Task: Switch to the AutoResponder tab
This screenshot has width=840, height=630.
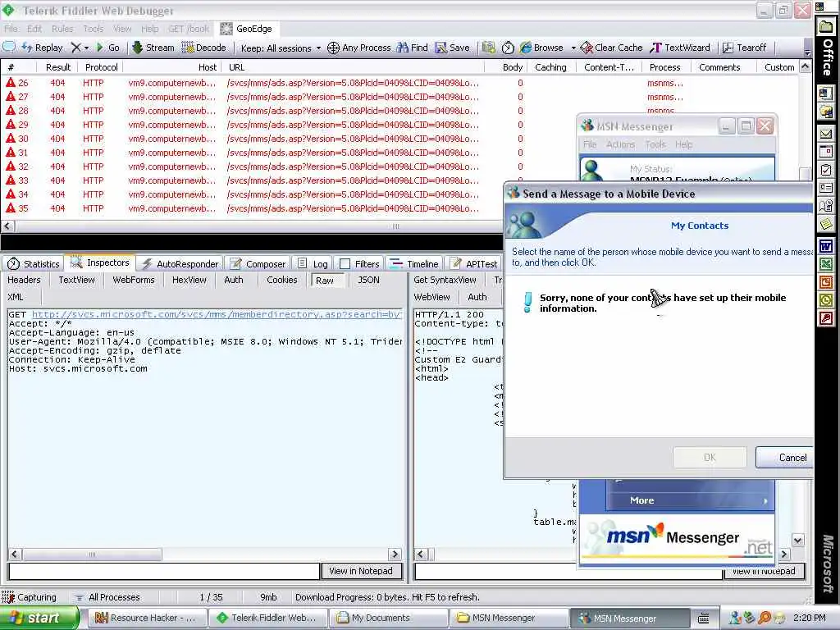Action: click(180, 263)
